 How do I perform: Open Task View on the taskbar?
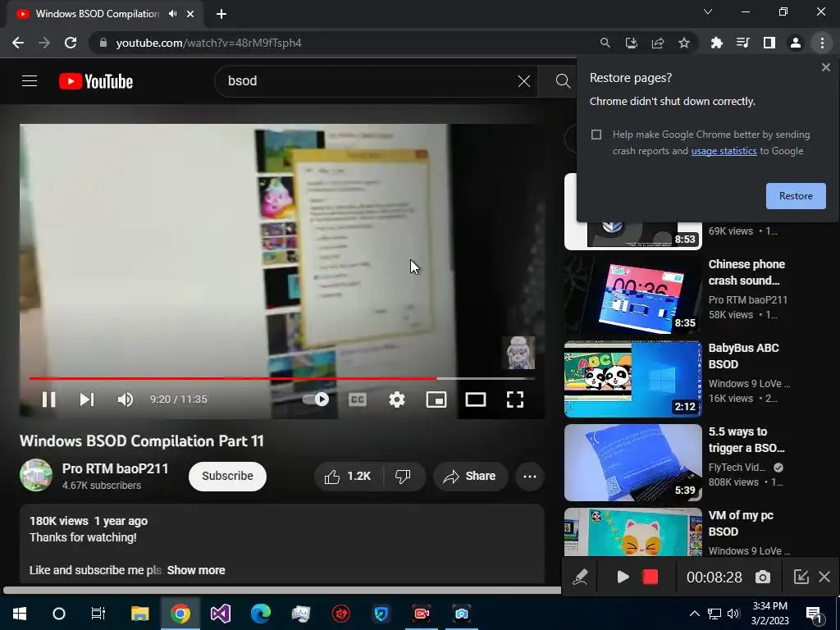(x=98, y=614)
